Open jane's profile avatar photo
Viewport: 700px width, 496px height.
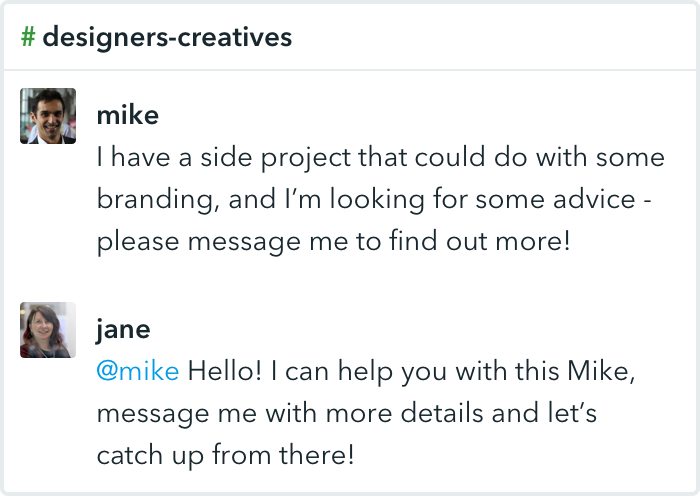pyautogui.click(x=48, y=330)
